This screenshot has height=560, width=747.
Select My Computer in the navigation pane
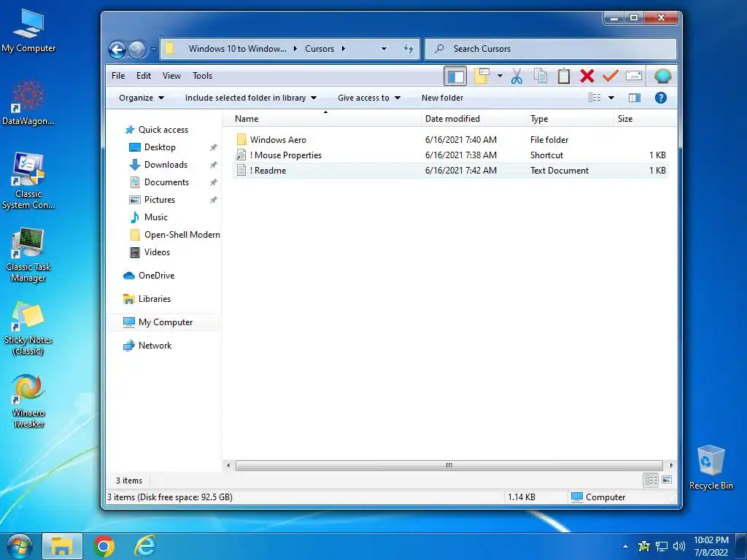point(163,322)
